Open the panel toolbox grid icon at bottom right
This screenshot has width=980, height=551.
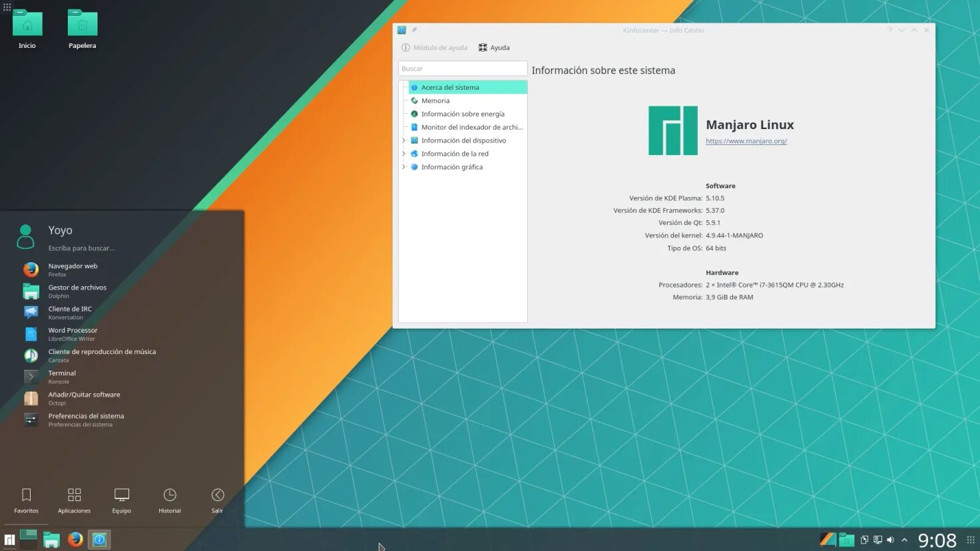coord(970,540)
